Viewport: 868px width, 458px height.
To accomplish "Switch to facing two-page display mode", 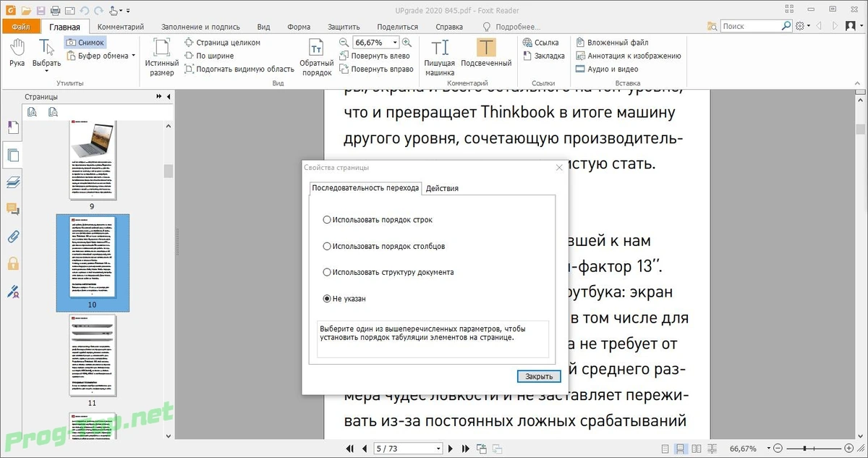I will 694,449.
